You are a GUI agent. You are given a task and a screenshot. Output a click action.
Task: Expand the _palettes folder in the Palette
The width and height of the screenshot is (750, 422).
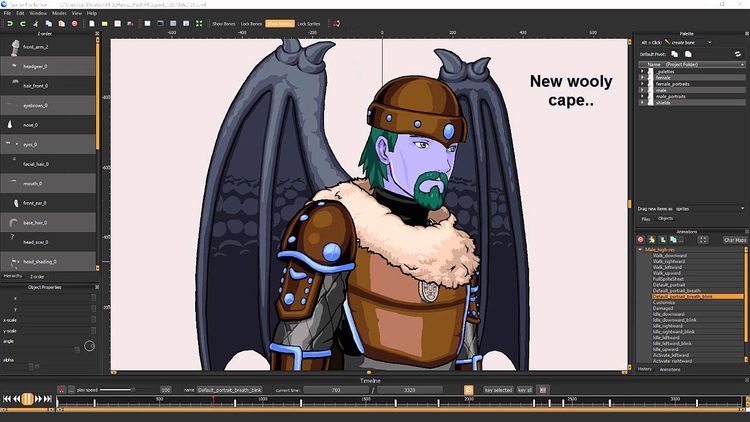642,71
